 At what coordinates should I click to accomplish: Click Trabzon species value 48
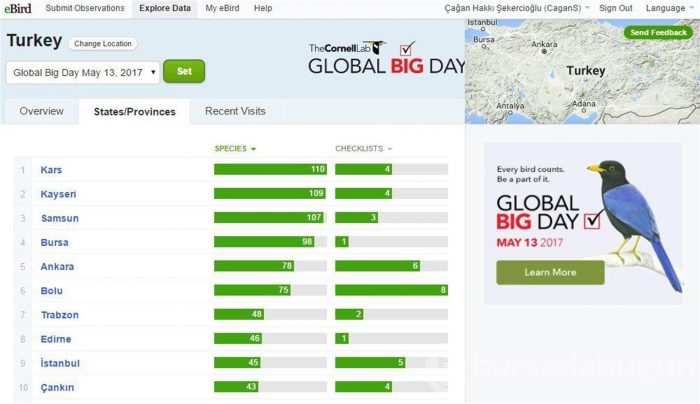coord(257,314)
